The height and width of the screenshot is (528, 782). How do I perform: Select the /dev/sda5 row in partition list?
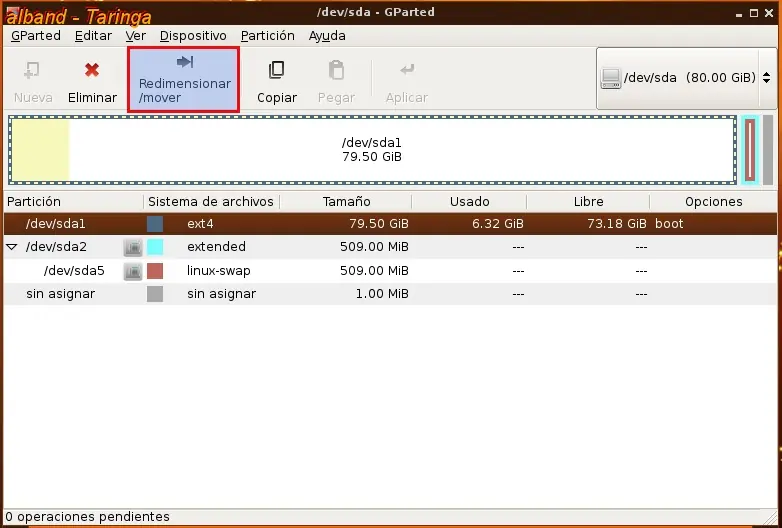pyautogui.click(x=390, y=271)
